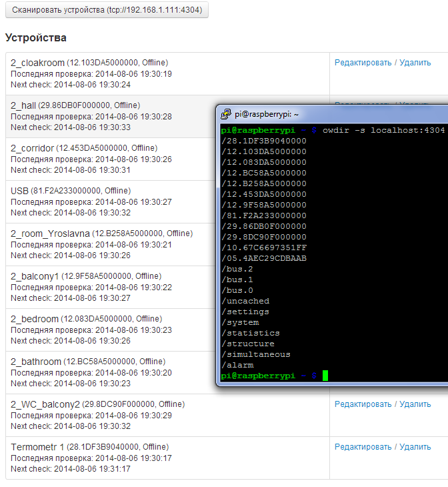Click Редактировать link for 2_cloakroom
The width and height of the screenshot is (448, 487).
[363, 63]
